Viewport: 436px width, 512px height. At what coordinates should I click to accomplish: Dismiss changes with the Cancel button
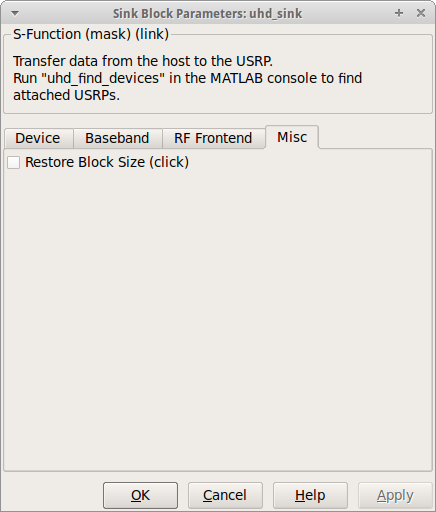225,495
